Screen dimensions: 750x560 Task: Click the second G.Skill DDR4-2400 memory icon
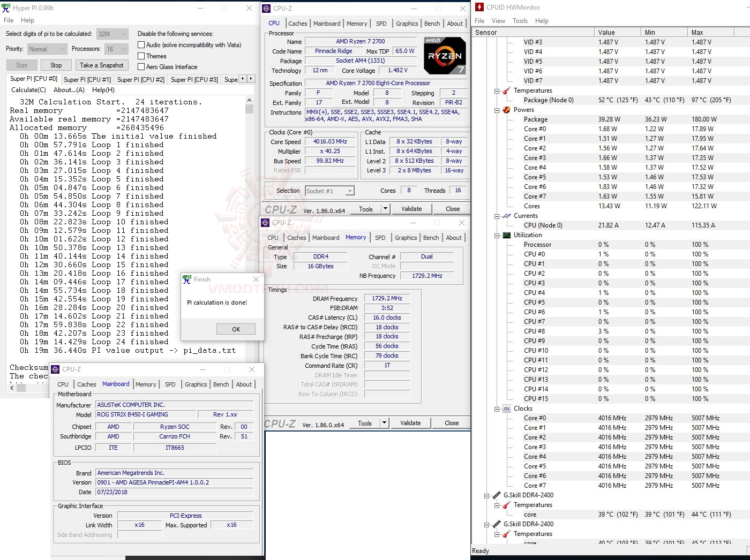click(497, 524)
